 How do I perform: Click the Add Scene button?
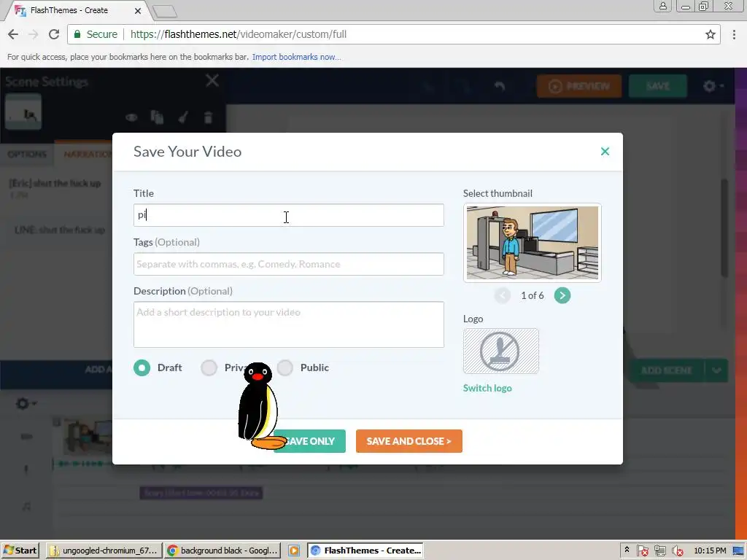click(667, 370)
